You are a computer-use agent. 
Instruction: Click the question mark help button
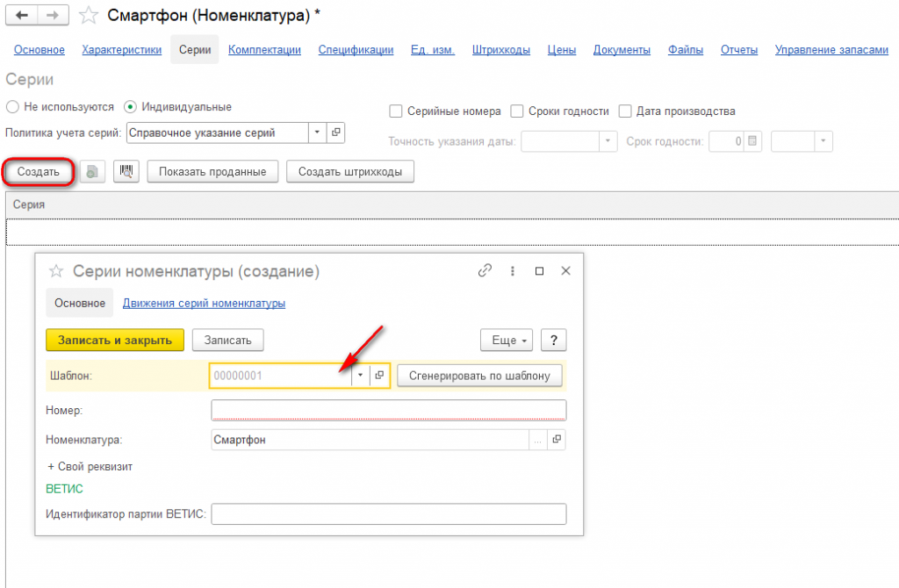point(553,340)
